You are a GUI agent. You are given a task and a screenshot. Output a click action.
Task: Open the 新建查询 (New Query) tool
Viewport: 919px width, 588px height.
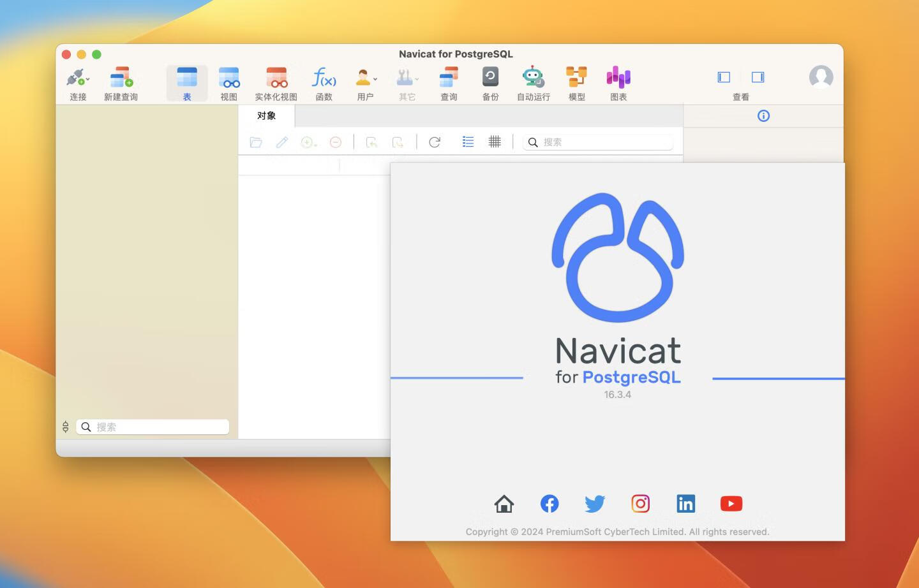[121, 82]
